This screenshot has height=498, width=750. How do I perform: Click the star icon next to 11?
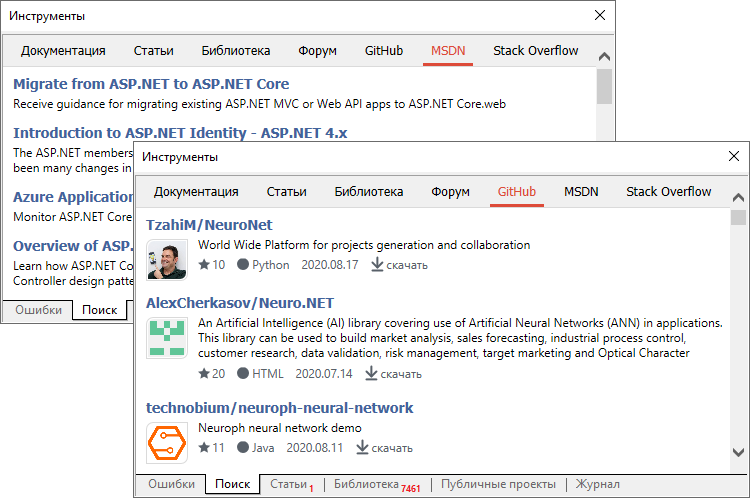click(204, 447)
